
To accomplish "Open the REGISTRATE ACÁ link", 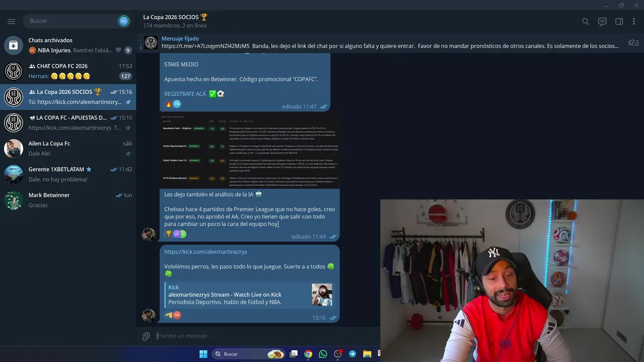I will point(185,94).
